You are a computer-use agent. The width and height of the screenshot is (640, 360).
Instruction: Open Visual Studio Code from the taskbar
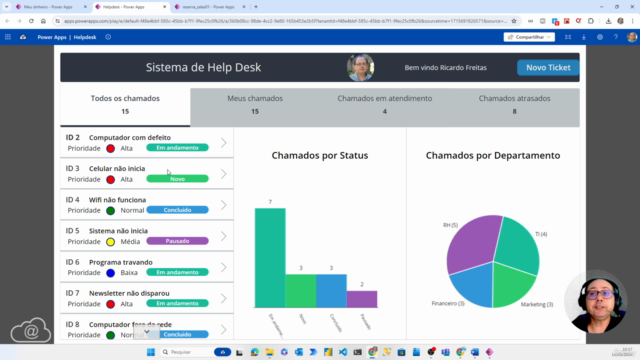[343, 352]
